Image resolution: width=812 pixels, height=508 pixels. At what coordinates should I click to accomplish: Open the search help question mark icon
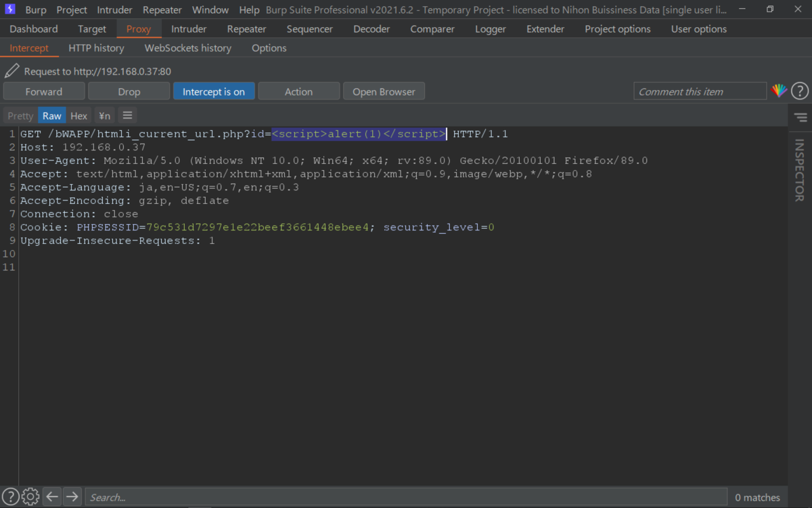pos(11,496)
